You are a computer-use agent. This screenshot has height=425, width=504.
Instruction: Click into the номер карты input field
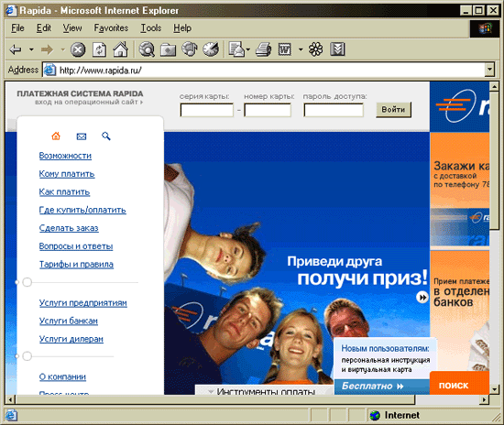pyautogui.click(x=268, y=111)
